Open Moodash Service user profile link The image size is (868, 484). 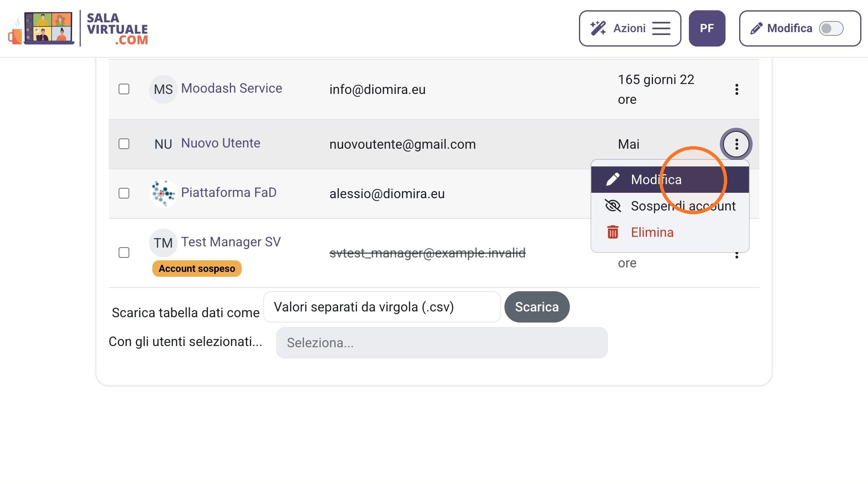click(231, 88)
